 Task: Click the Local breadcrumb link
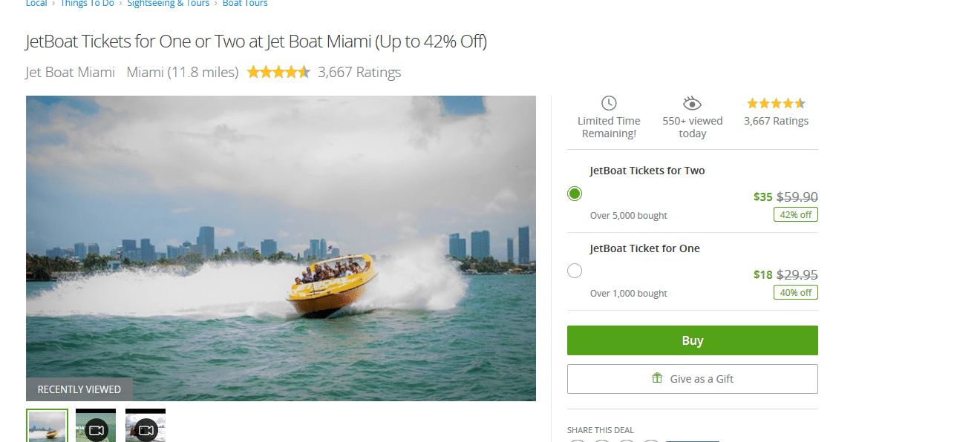(36, 4)
